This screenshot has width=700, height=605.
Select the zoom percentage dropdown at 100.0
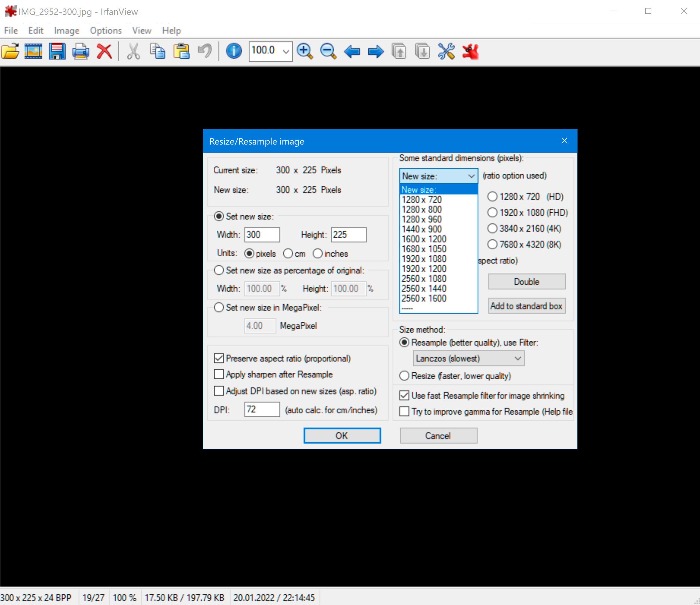270,52
